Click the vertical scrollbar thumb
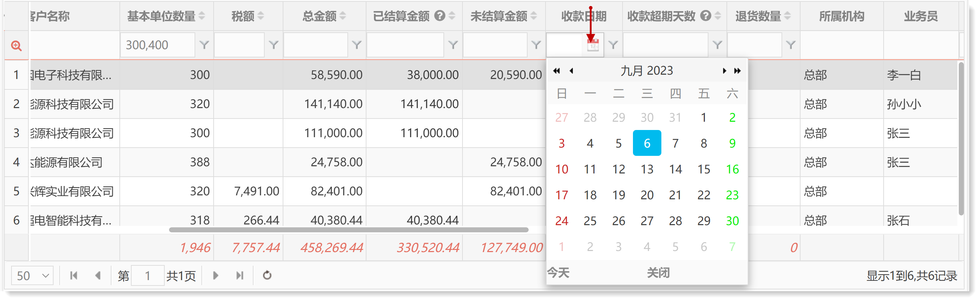 pos(961,139)
